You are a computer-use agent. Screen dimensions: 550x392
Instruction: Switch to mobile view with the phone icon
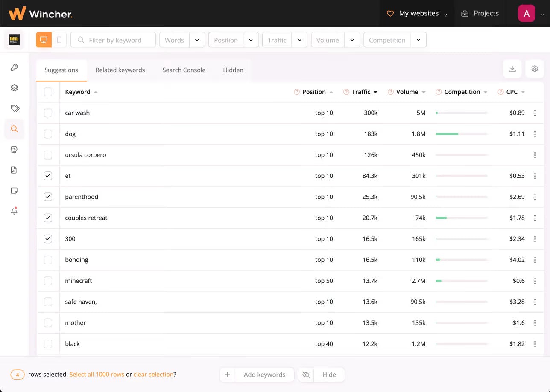click(59, 39)
